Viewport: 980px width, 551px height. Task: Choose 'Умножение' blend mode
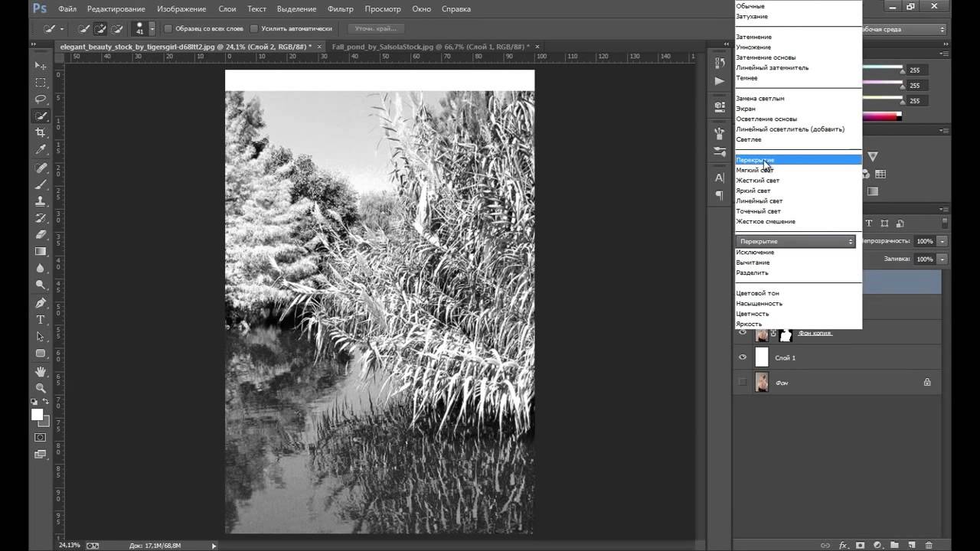click(753, 47)
